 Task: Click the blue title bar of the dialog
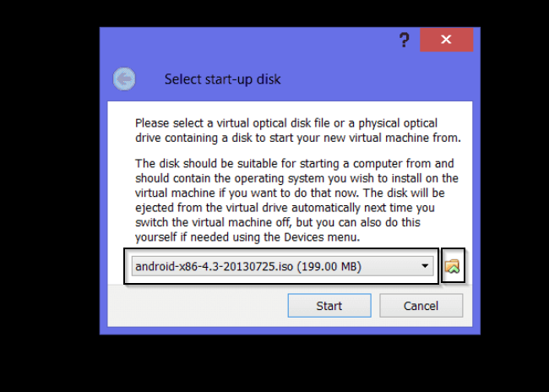point(245,39)
